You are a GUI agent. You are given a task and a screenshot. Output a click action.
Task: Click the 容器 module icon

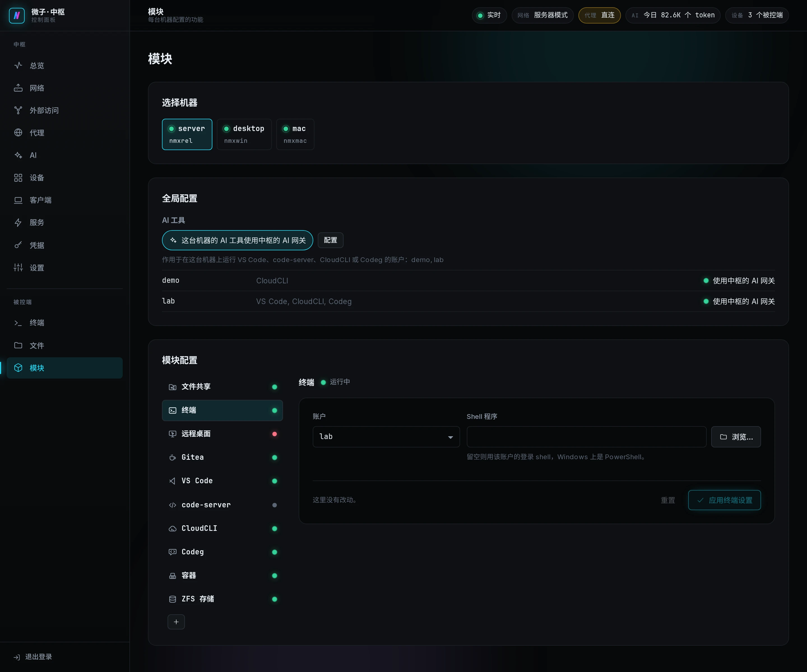pos(173,576)
